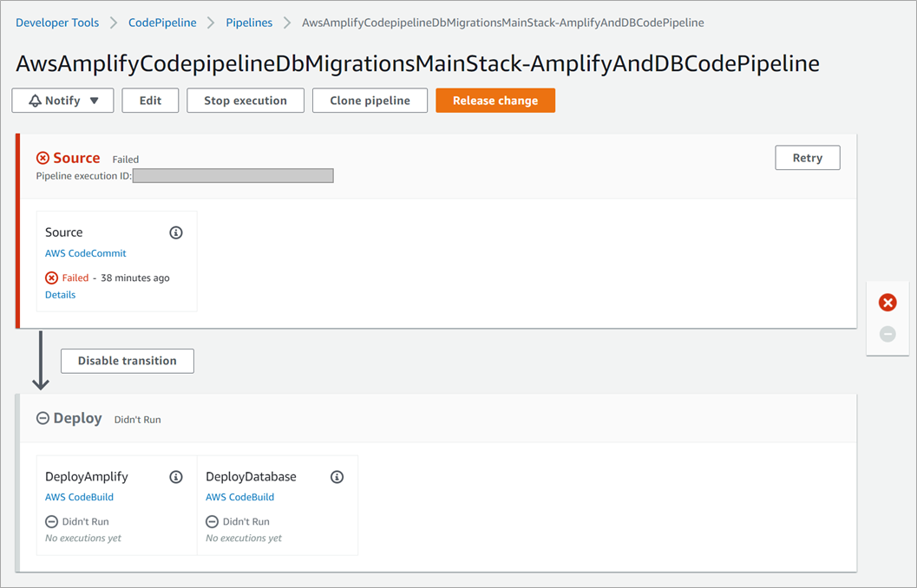Show info for DeployAmplify action

[176, 477]
